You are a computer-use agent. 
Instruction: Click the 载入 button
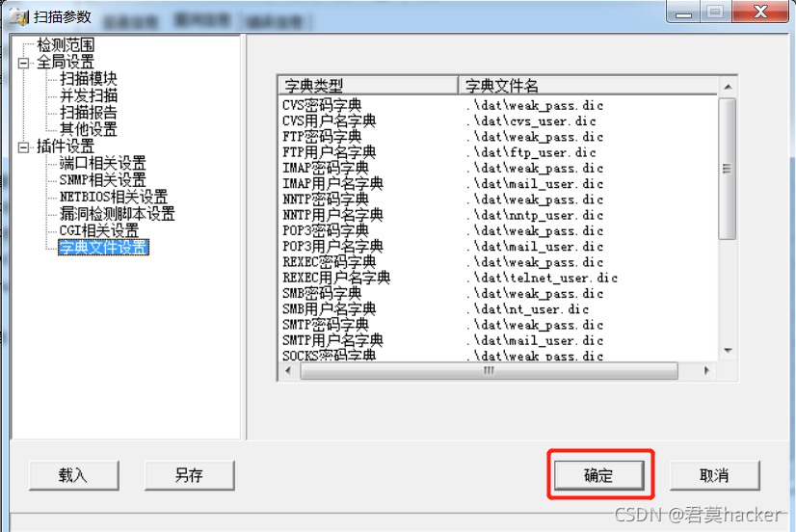pos(73,475)
